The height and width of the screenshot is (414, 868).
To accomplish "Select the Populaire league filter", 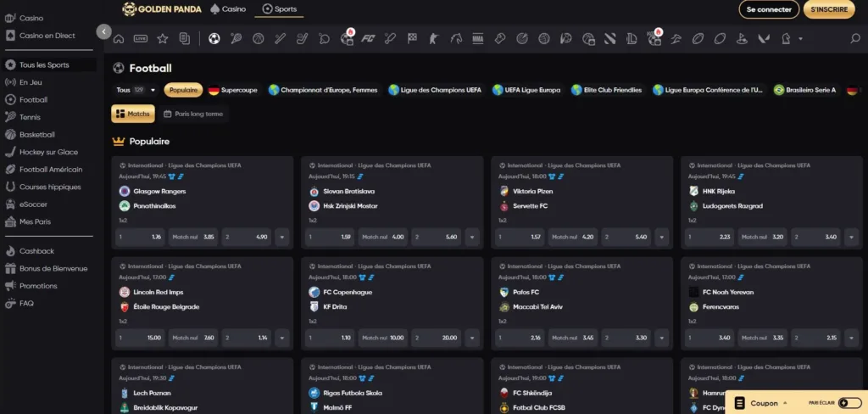I will coord(183,90).
